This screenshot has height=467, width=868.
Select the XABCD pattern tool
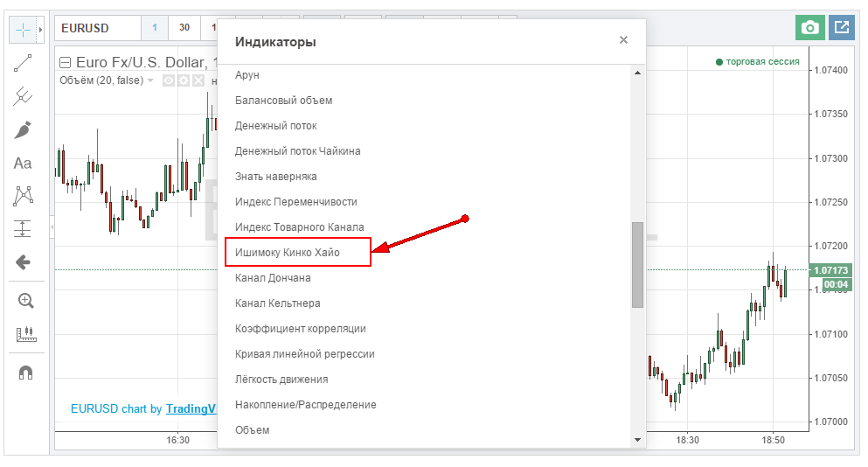tap(23, 196)
